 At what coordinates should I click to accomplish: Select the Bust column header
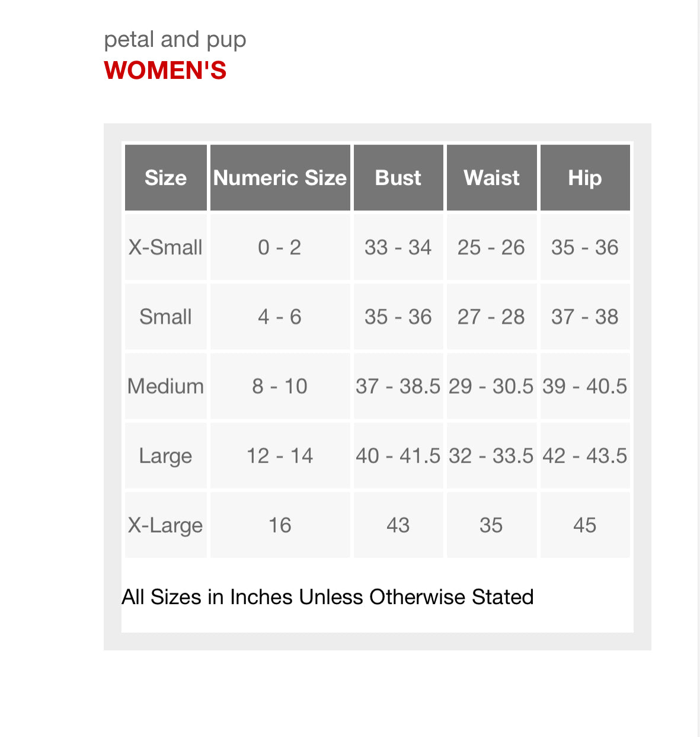tap(398, 178)
